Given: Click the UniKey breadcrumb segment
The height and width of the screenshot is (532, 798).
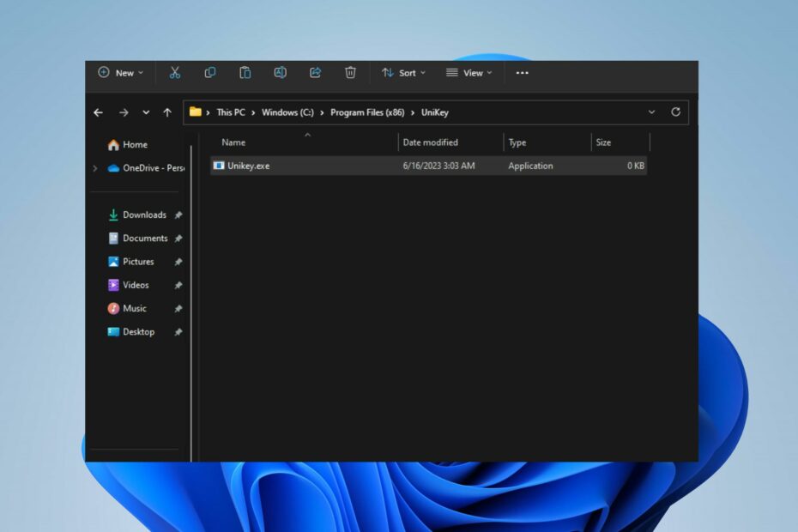Looking at the screenshot, I should (x=435, y=112).
